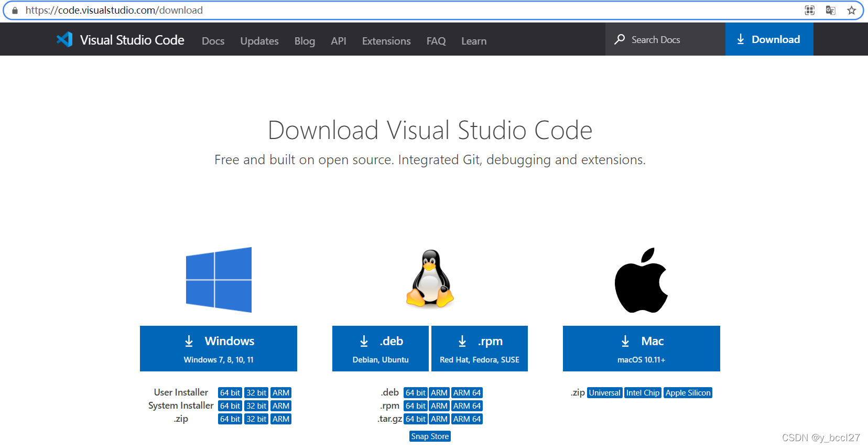Viewport: 868px width, 448px height.
Task: Select Mac .zip Intel Chip
Action: 643,392
